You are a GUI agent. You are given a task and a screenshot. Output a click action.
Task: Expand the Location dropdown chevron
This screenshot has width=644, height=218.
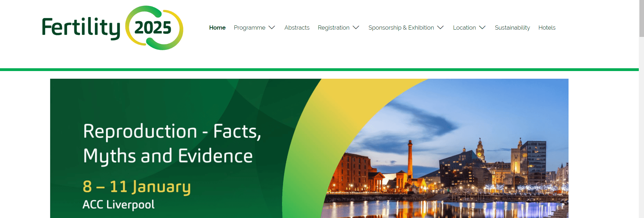tap(482, 28)
